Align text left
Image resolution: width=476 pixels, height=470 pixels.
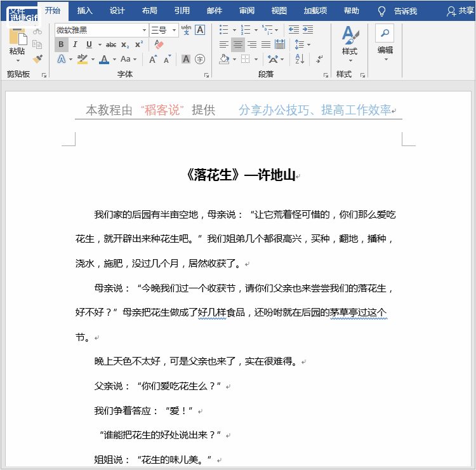click(x=224, y=44)
